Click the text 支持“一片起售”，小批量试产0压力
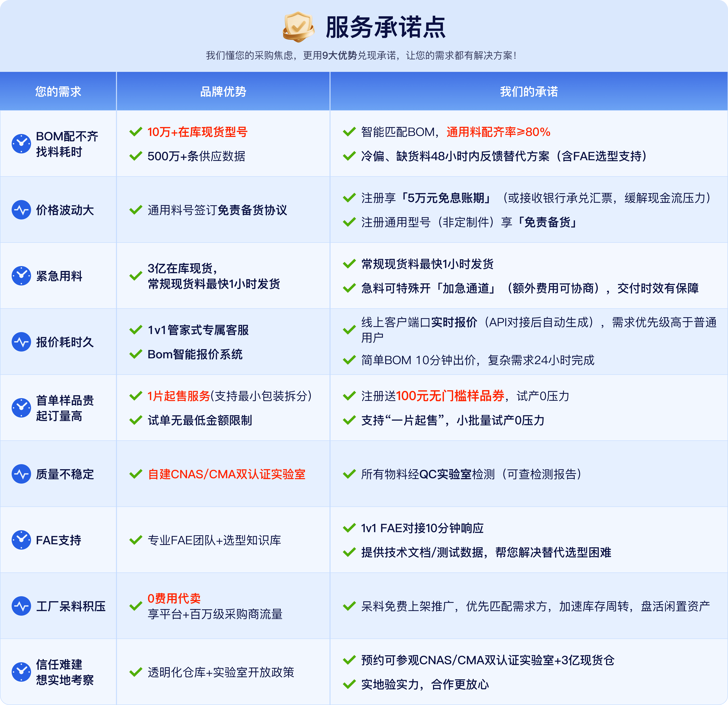The image size is (728, 705). tap(453, 420)
